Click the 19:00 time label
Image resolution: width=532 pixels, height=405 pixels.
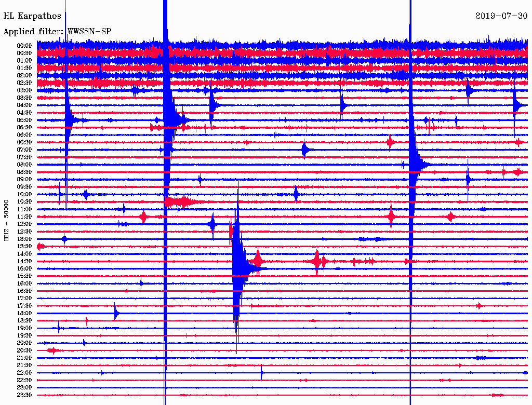point(24,328)
